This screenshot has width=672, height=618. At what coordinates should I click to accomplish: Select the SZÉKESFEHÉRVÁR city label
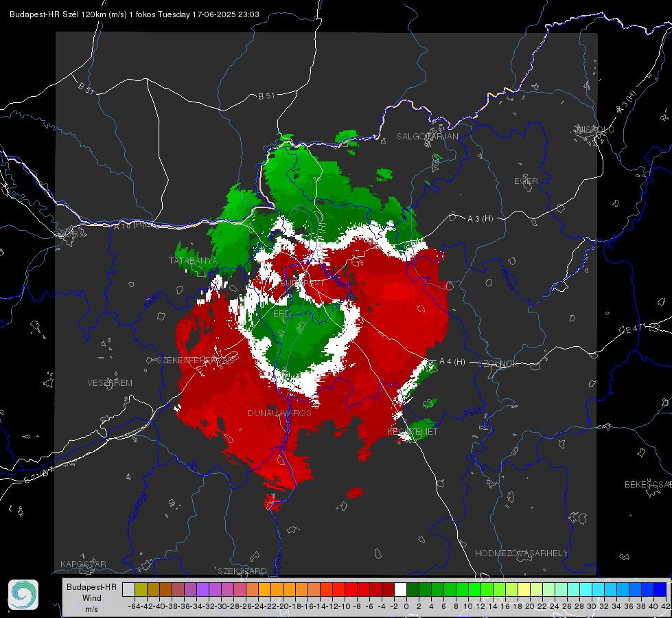[x=195, y=360]
